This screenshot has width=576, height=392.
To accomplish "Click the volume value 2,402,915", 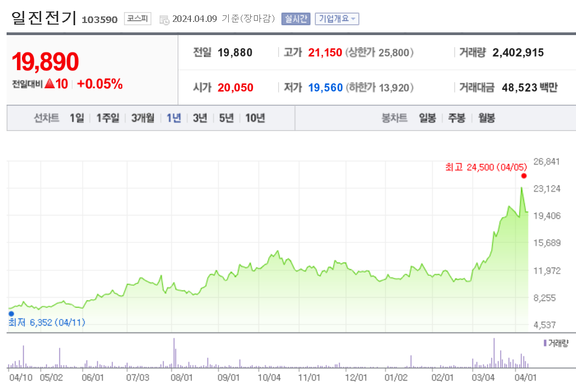I will [518, 53].
